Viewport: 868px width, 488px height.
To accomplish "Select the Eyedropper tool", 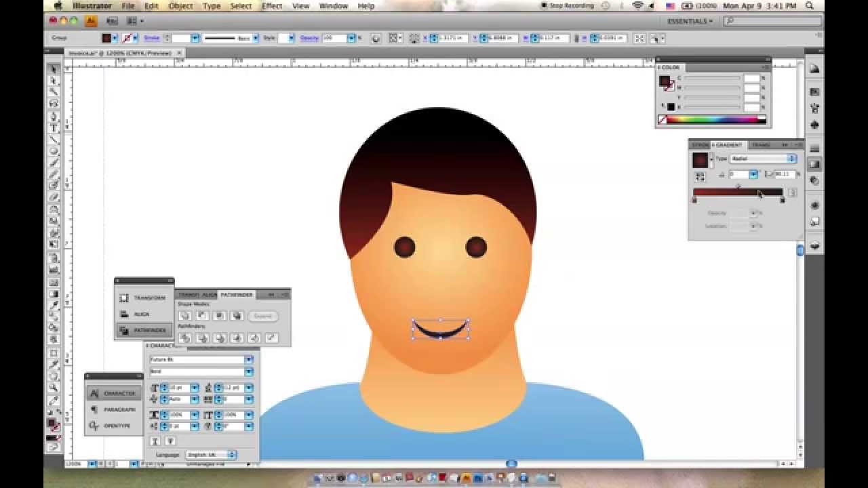I will tap(54, 305).
